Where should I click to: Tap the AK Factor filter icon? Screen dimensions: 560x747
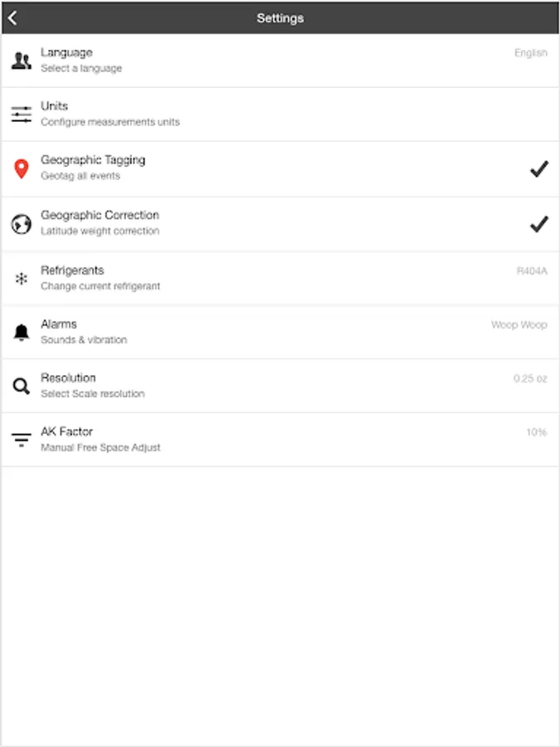[22, 439]
